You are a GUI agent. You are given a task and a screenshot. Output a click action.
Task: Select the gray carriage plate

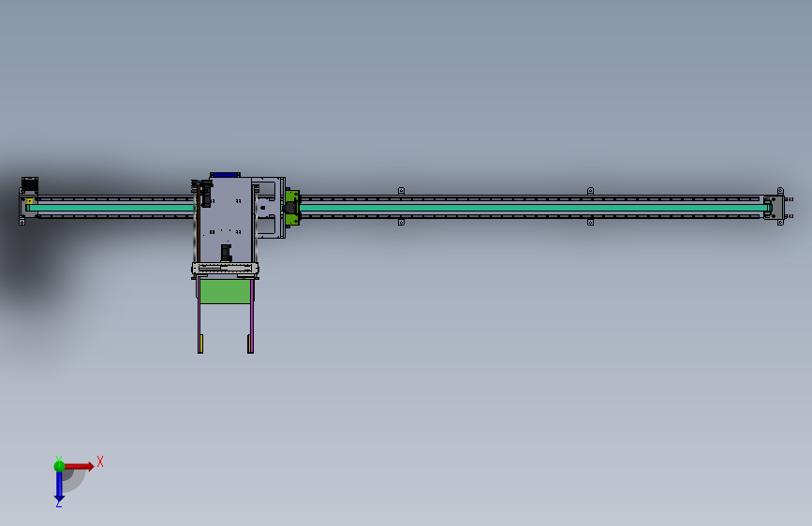pos(226,220)
